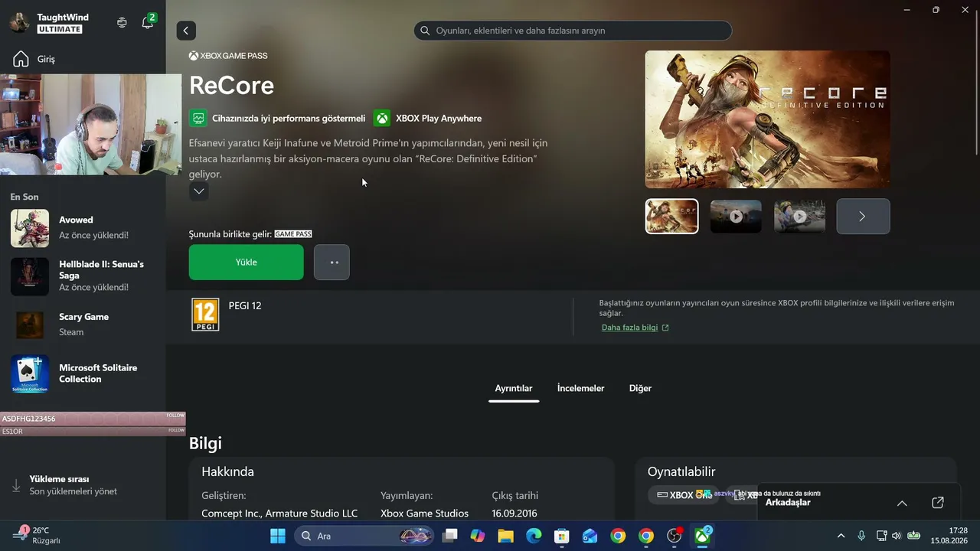This screenshot has width=980, height=551.
Task: Switch to the İncelemeler tab
Action: (581, 389)
